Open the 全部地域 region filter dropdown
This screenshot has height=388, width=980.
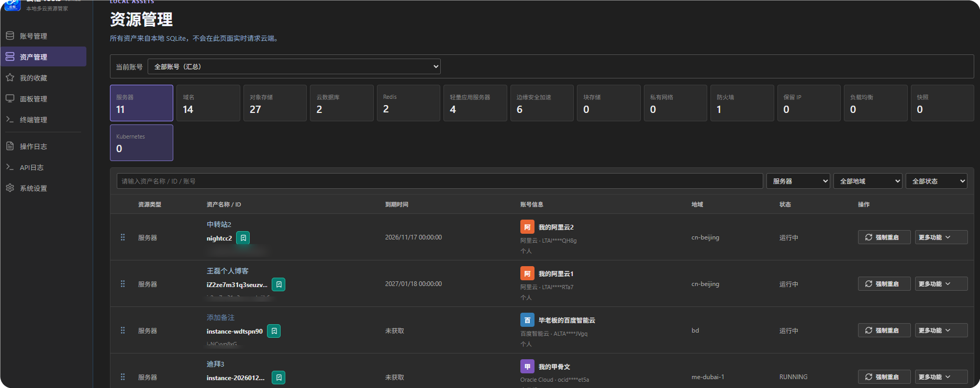point(868,181)
